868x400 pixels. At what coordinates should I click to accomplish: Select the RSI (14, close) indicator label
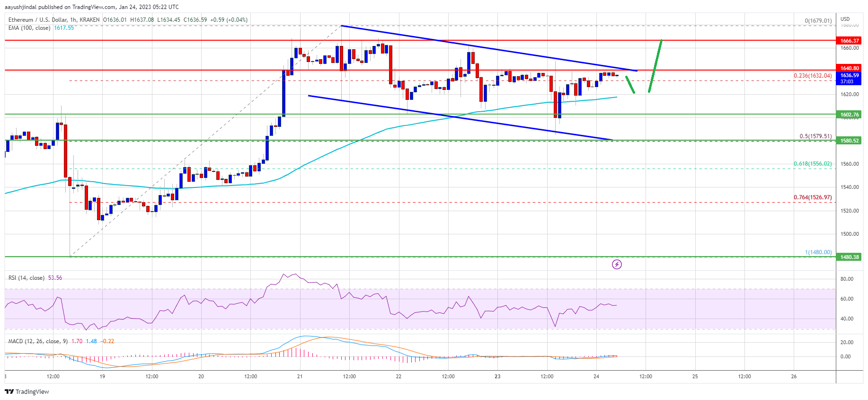point(27,278)
